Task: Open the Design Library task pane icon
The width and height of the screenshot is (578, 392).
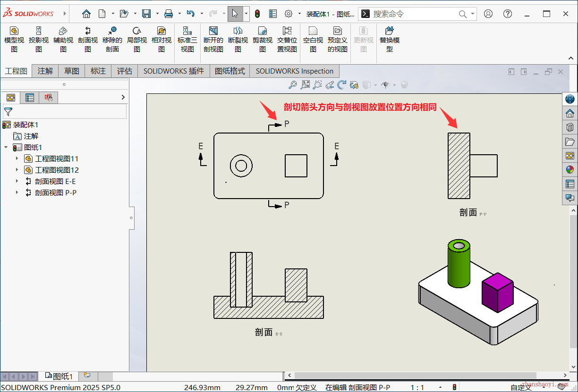Action: pos(570,127)
